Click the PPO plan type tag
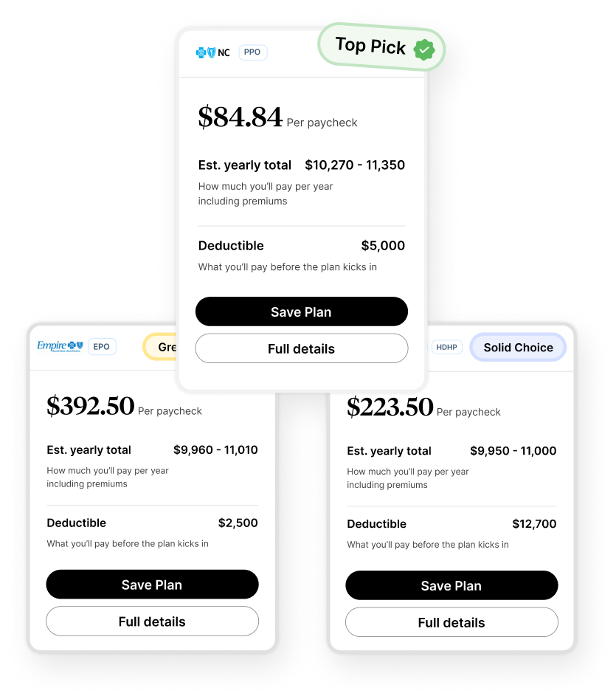This screenshot has width=616, height=699. [252, 52]
